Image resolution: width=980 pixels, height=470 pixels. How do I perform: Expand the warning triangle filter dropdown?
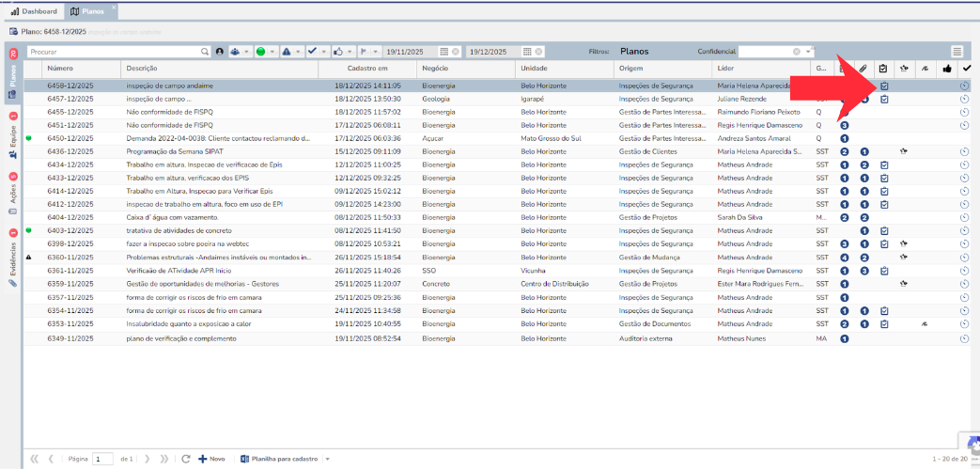tap(298, 52)
